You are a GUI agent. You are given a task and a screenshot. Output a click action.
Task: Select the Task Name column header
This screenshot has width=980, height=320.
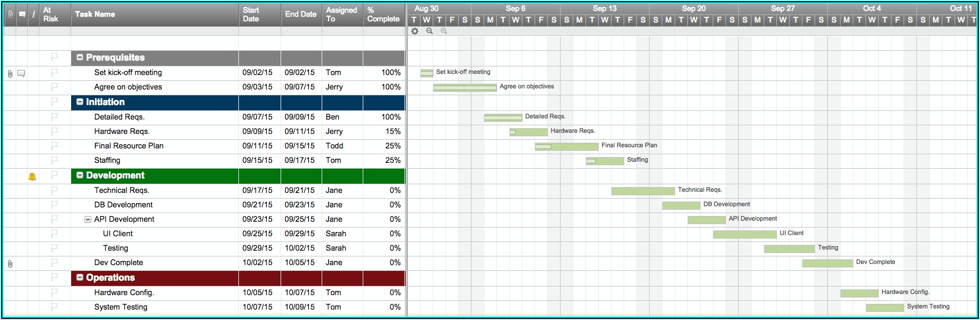click(154, 14)
